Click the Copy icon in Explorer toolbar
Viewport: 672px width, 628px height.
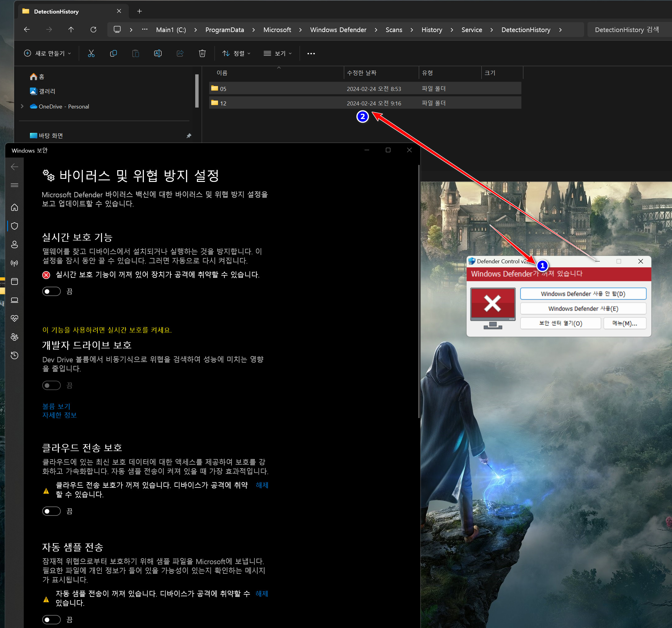[113, 53]
